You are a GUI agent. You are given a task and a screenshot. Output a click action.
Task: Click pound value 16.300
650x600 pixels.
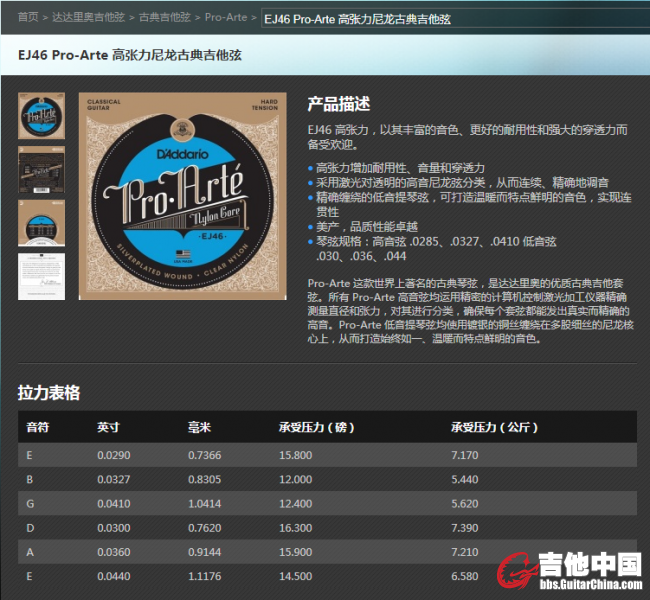[x=296, y=528]
